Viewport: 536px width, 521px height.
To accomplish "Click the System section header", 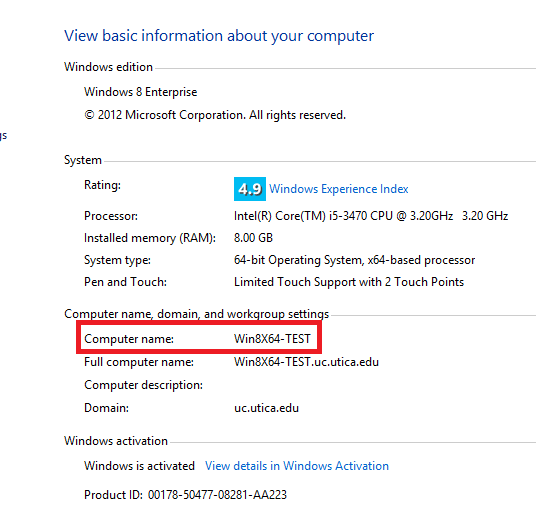I will point(83,160).
